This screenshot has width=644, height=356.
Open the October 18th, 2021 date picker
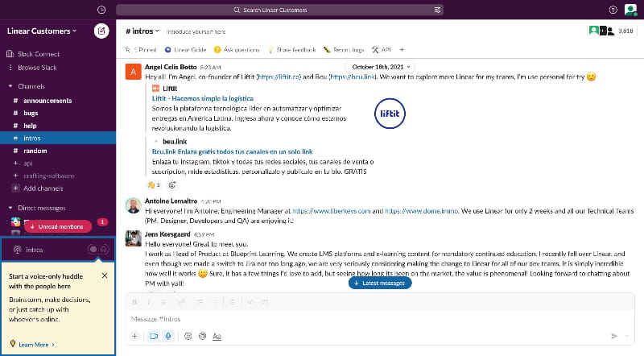coord(381,67)
